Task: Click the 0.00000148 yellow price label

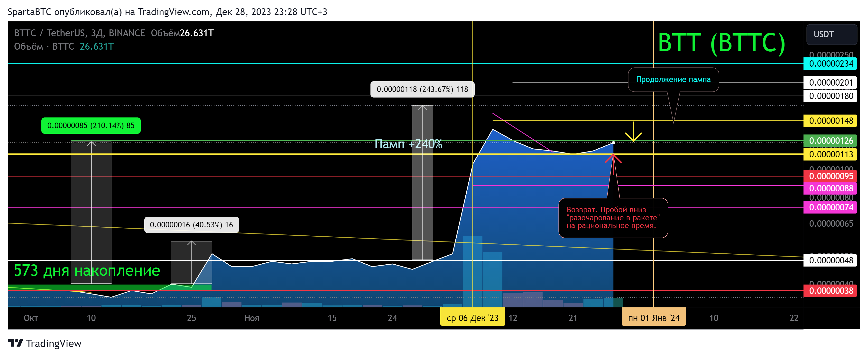Action: coord(830,121)
